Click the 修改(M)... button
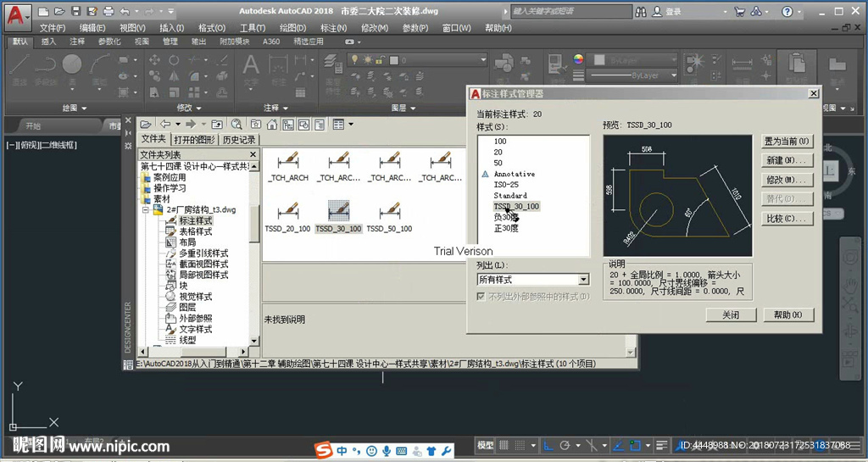This screenshot has width=868, height=462. pyautogui.click(x=787, y=180)
